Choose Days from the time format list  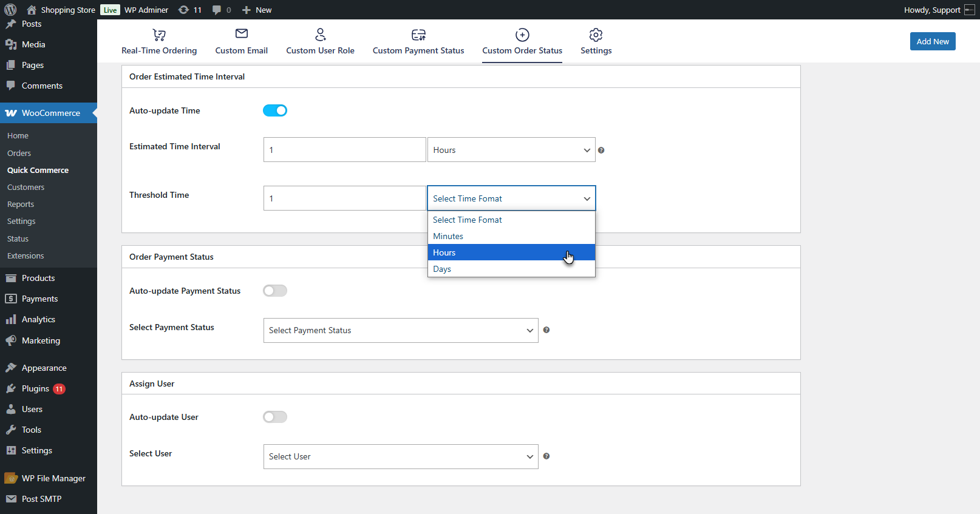click(x=442, y=269)
